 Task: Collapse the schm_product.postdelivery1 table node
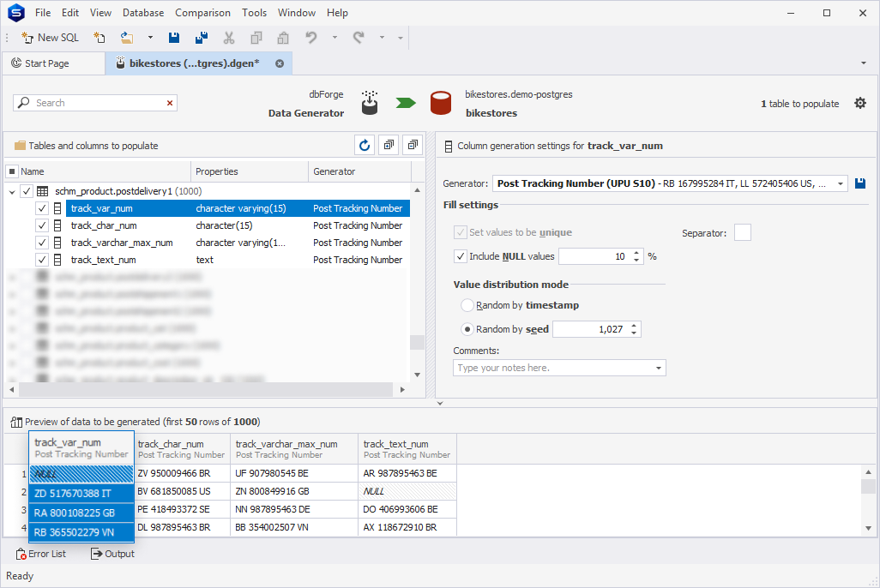12,192
